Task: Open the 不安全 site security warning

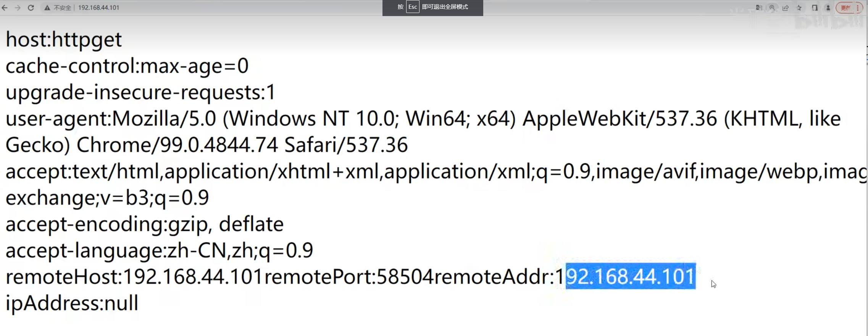Action: (x=58, y=8)
